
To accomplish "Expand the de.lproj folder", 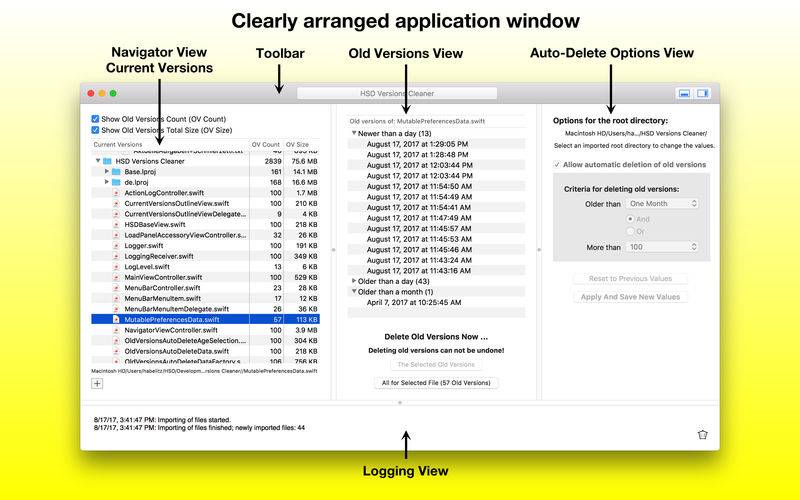I will pyautogui.click(x=107, y=182).
